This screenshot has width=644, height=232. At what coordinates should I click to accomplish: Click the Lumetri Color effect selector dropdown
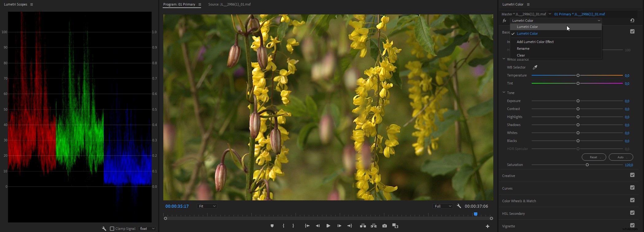(556, 21)
